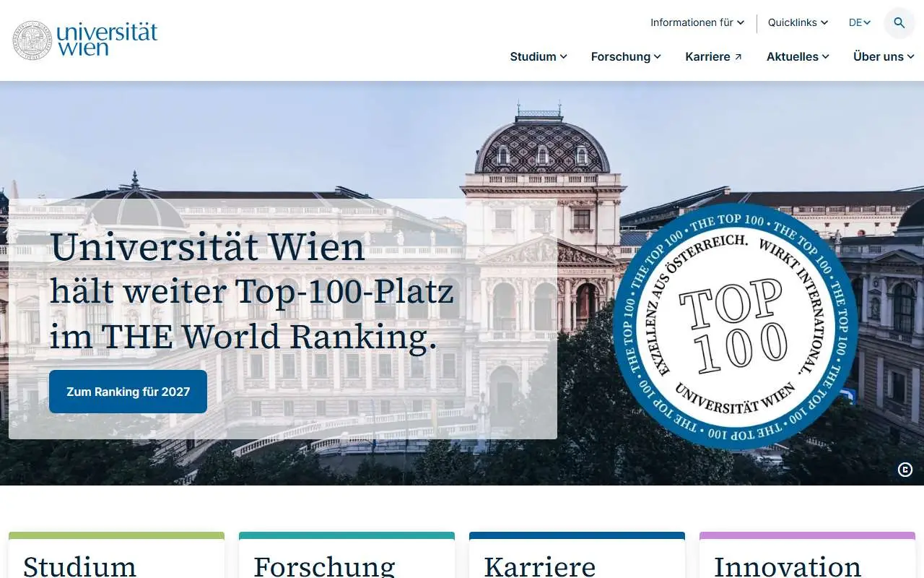Viewport: 924px width, 578px height.
Task: Click the headline Universität Wien text
Action: tap(208, 247)
